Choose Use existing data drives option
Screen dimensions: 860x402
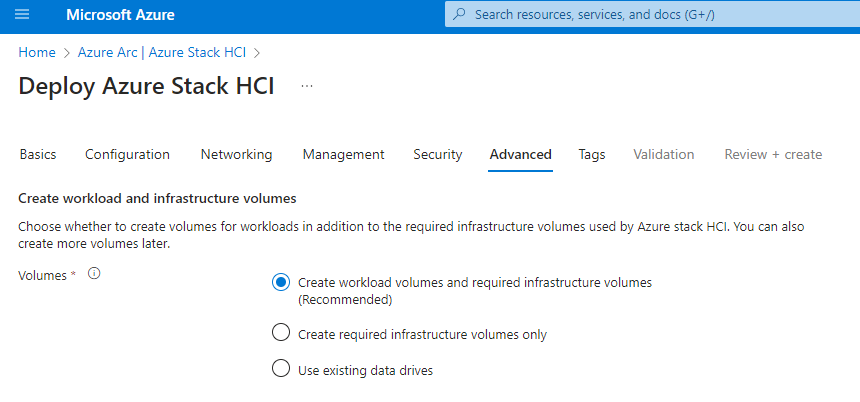(x=282, y=369)
